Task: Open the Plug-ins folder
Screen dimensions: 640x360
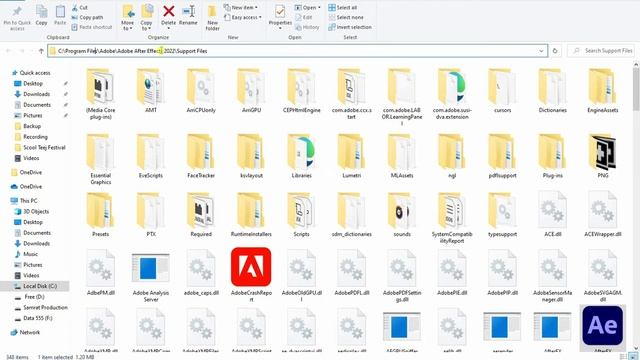Action: pyautogui.click(x=552, y=157)
